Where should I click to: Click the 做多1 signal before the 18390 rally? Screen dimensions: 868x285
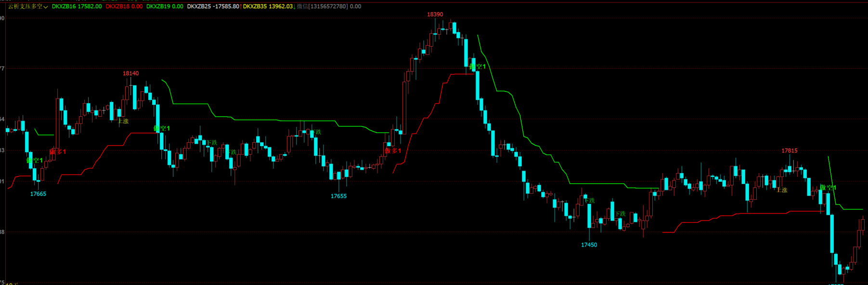[x=393, y=151]
